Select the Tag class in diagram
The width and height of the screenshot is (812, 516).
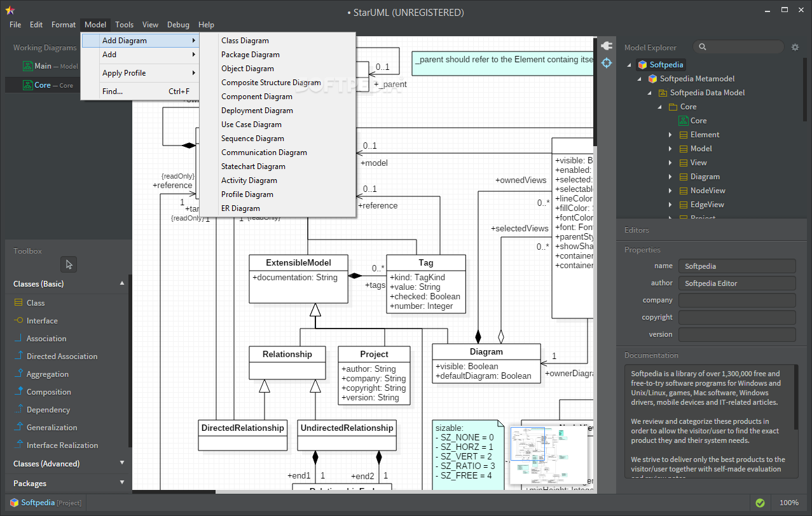click(425, 284)
